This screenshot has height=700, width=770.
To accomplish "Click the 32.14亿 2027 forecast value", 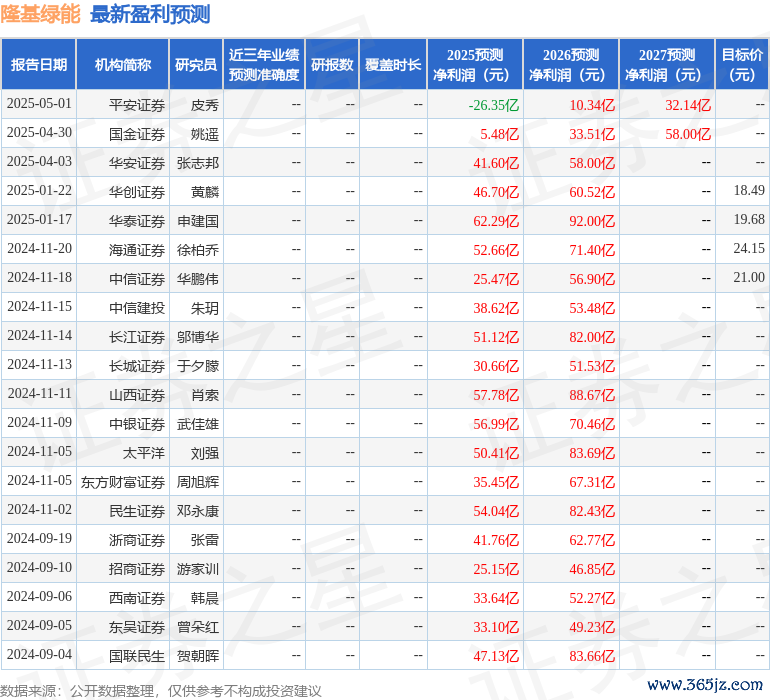I will tap(688, 105).
